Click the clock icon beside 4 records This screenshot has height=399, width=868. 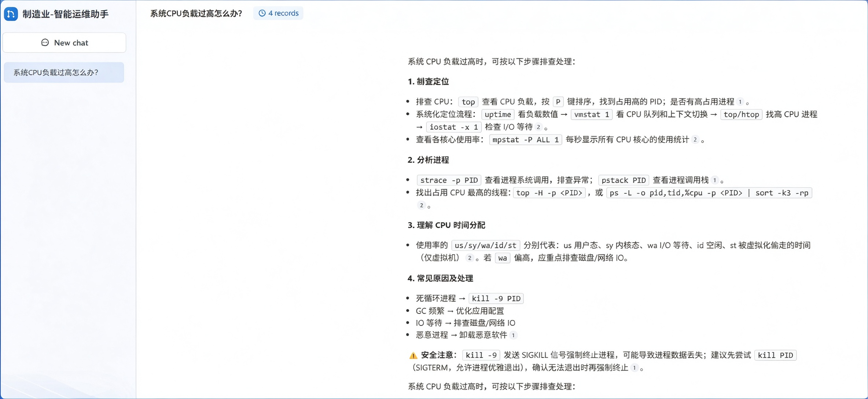pyautogui.click(x=262, y=13)
